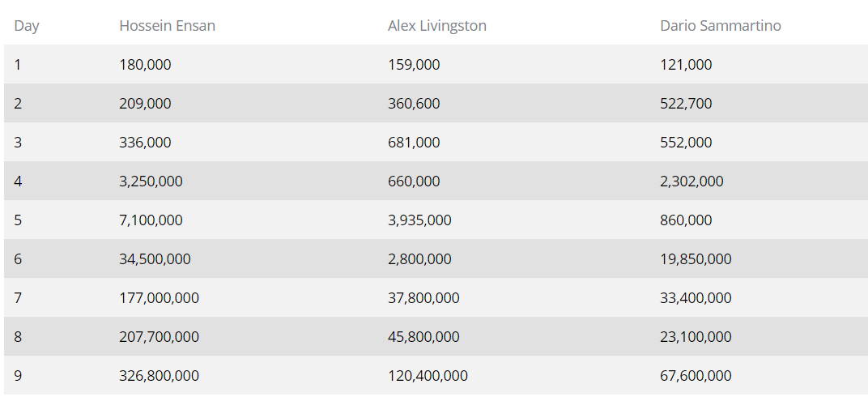Click Dario Sammartino's Day 4 value 2,302,000

[691, 181]
